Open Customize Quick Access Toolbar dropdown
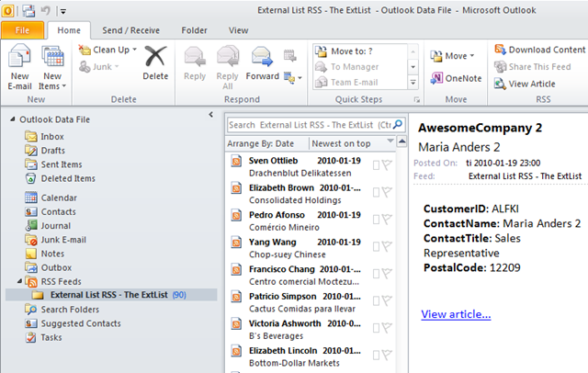 coord(63,11)
